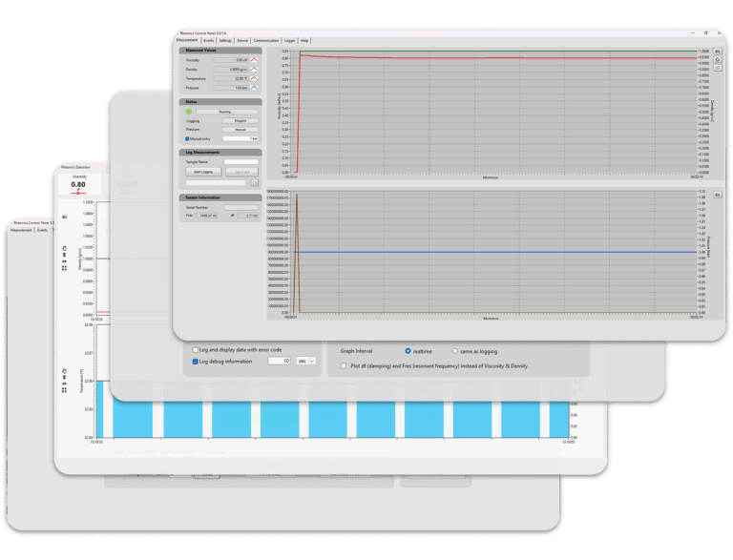Click the Pressure measured value field
Image resolution: width=733 pixels, height=560 pixels.
pos(231,88)
